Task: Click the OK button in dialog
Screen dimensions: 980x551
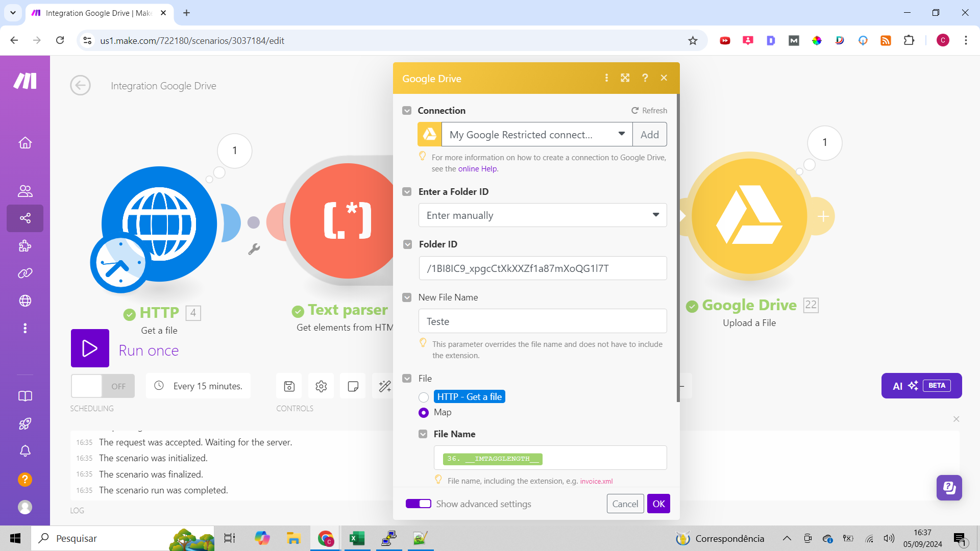Action: tap(658, 504)
